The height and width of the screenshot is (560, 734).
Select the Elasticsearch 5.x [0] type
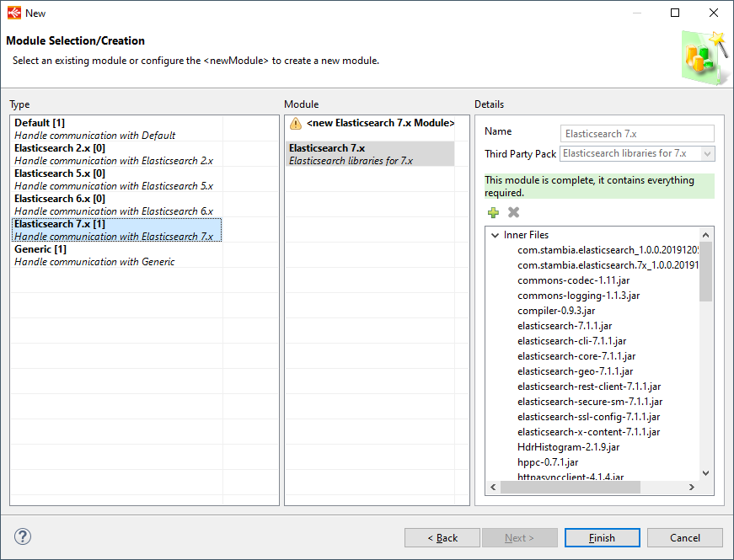coord(116,179)
